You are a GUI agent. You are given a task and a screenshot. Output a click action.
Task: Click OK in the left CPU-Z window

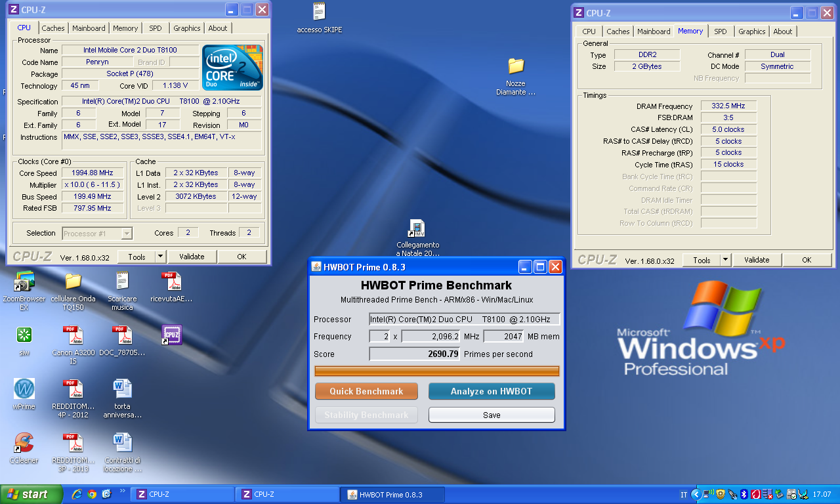pos(241,257)
